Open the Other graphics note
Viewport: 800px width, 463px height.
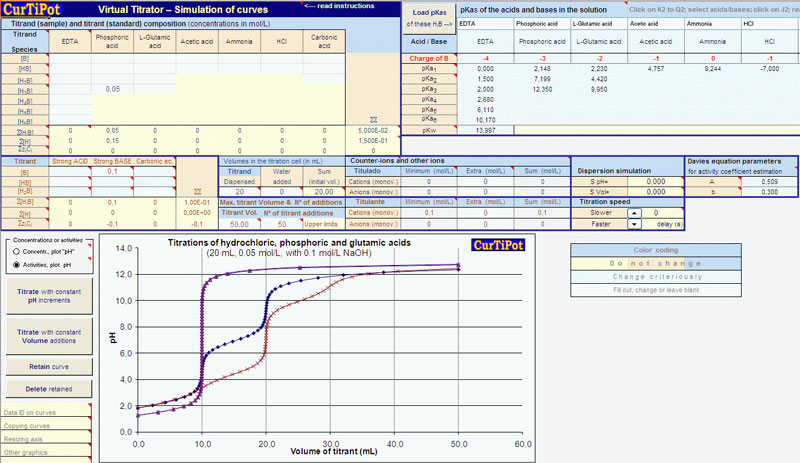[46, 452]
